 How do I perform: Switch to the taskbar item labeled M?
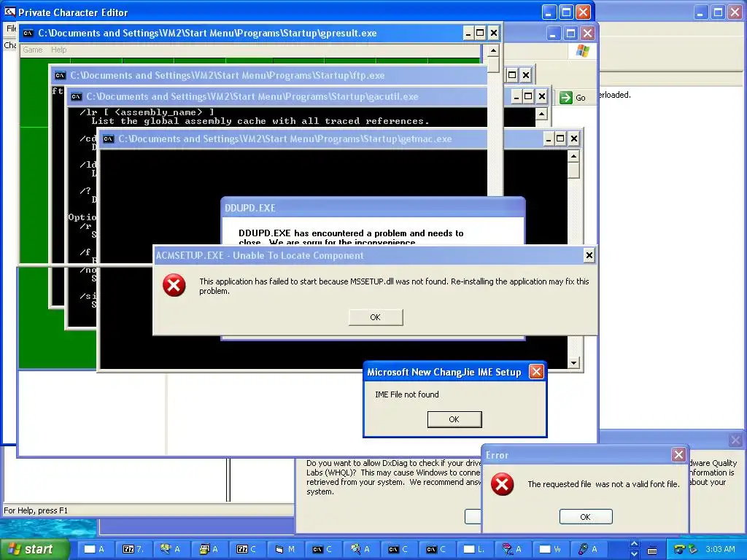click(x=285, y=549)
